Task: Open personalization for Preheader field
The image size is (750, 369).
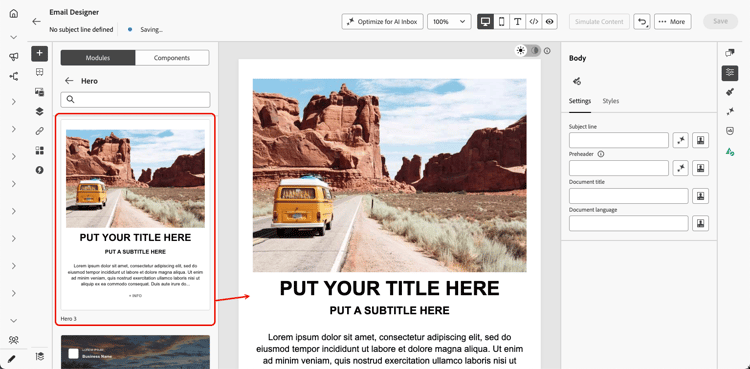Action: [x=701, y=168]
